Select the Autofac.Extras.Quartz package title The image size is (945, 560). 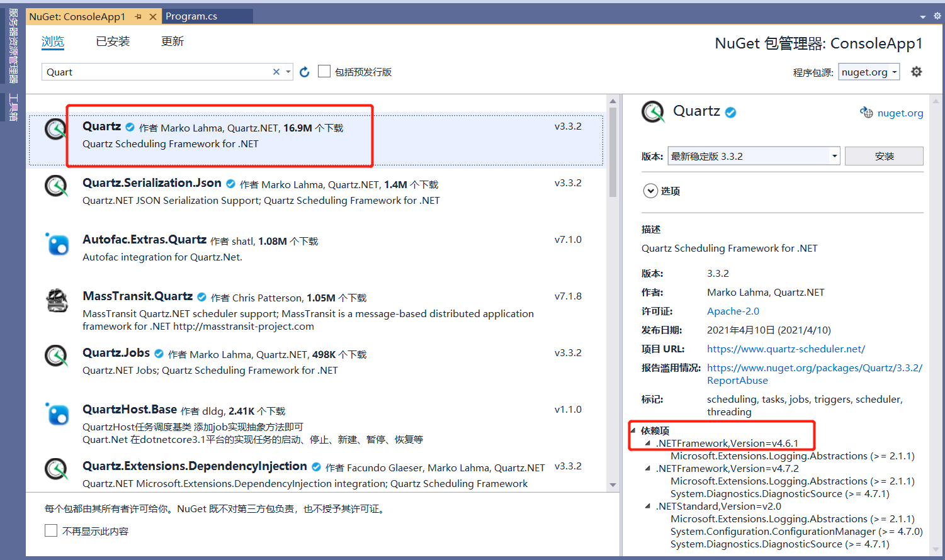tap(144, 239)
